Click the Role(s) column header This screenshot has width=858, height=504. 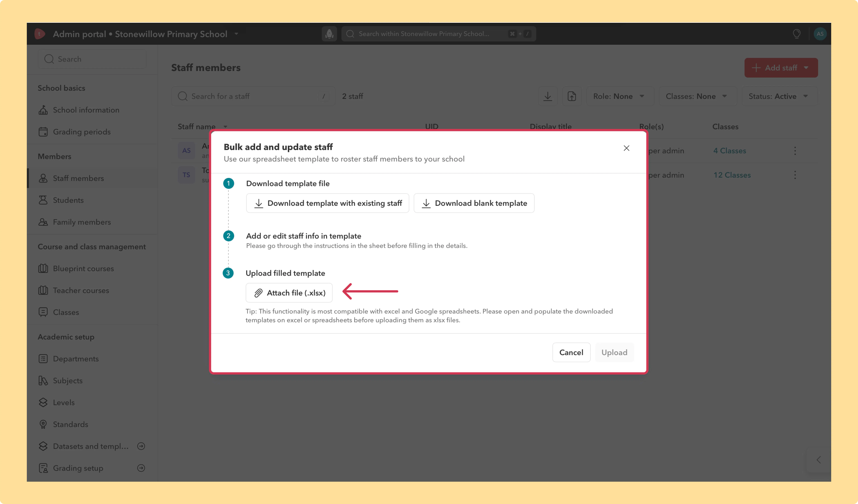tap(651, 127)
